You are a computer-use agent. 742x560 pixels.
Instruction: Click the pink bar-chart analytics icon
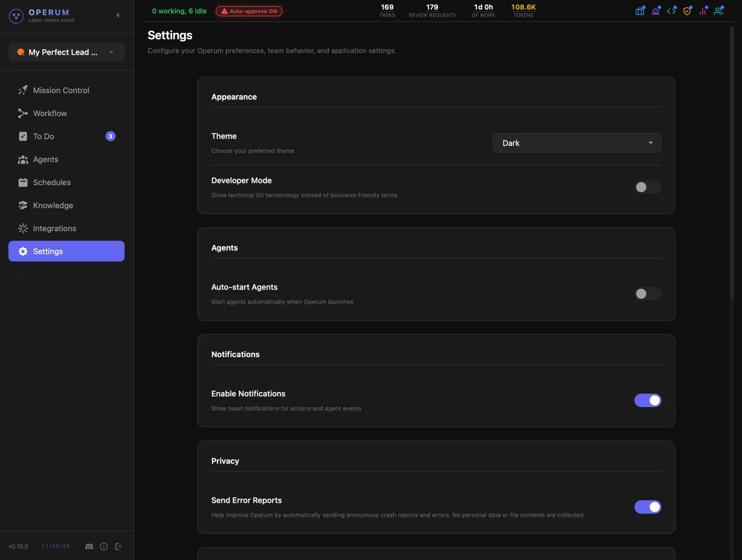point(703,10)
